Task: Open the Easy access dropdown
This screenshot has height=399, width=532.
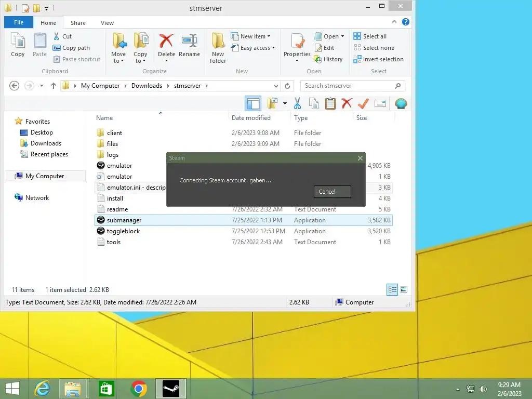Action: coord(253,48)
